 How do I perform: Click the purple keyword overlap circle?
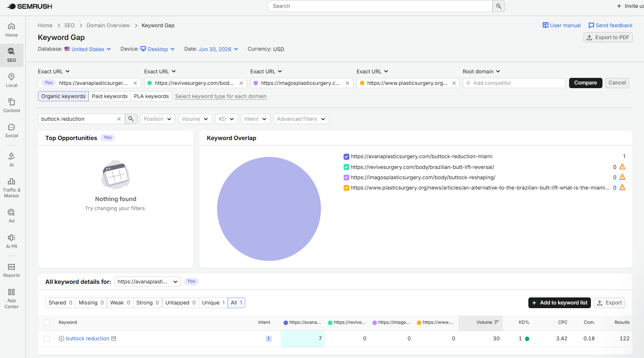[x=269, y=209]
